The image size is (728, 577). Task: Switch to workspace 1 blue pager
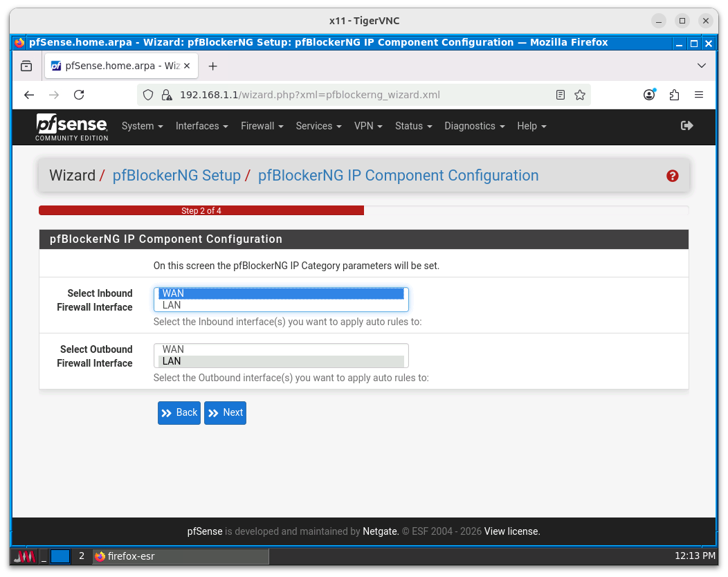(x=60, y=556)
